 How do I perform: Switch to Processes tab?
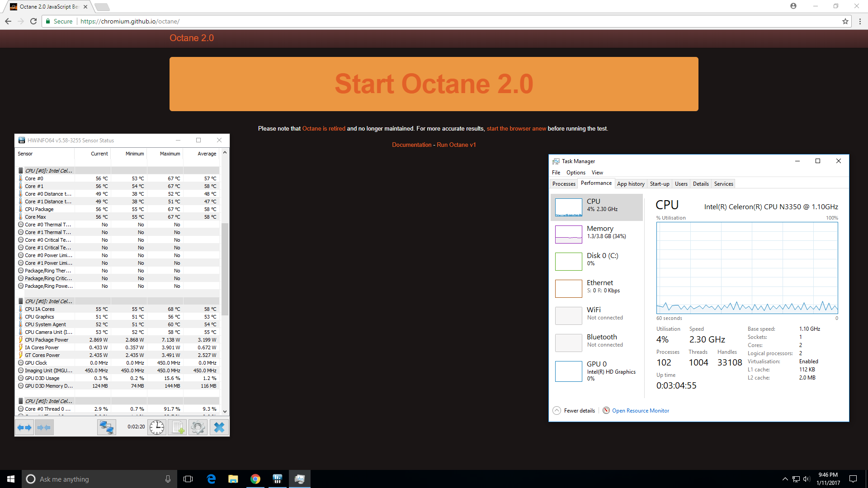tap(564, 184)
